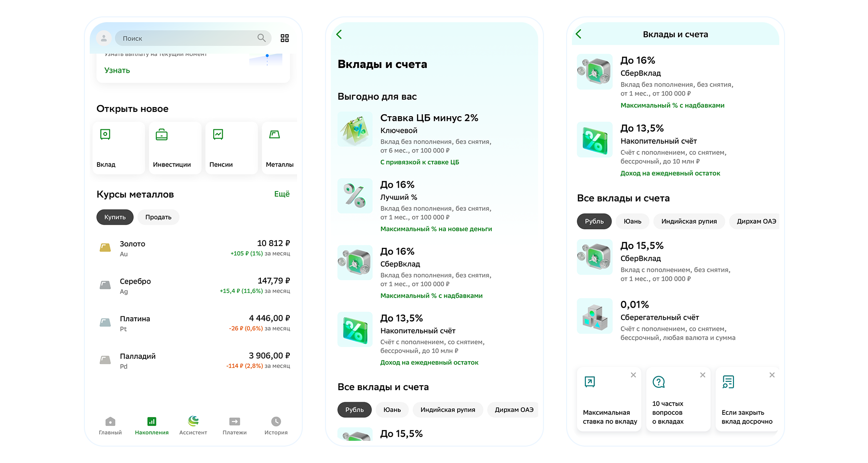Image resolution: width=868 pixels, height=463 pixels.
Task: Open the Вклад safe icon tile
Action: [119, 148]
